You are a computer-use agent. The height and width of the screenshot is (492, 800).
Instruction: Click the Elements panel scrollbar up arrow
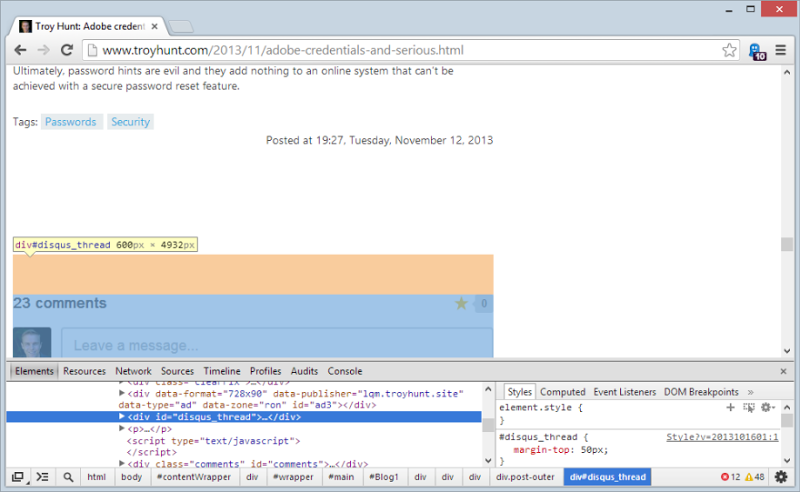click(x=488, y=389)
